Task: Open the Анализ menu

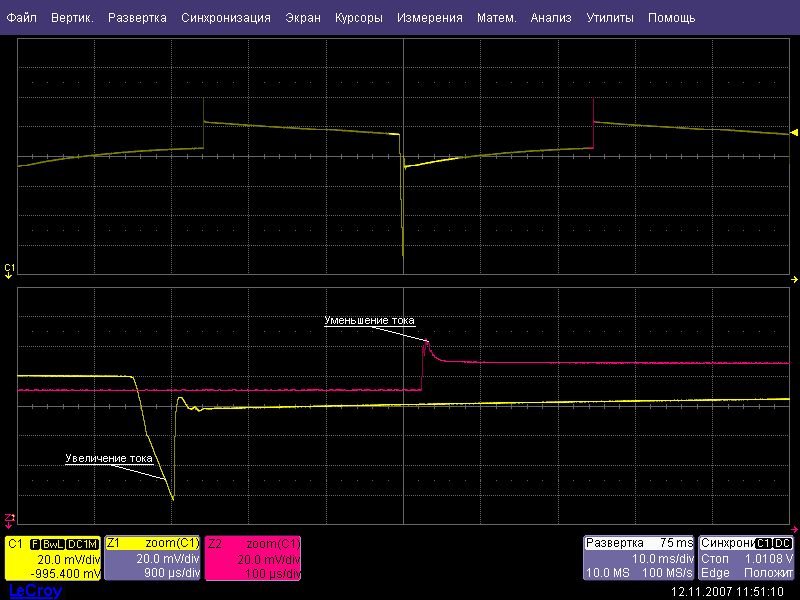Action: coord(551,18)
